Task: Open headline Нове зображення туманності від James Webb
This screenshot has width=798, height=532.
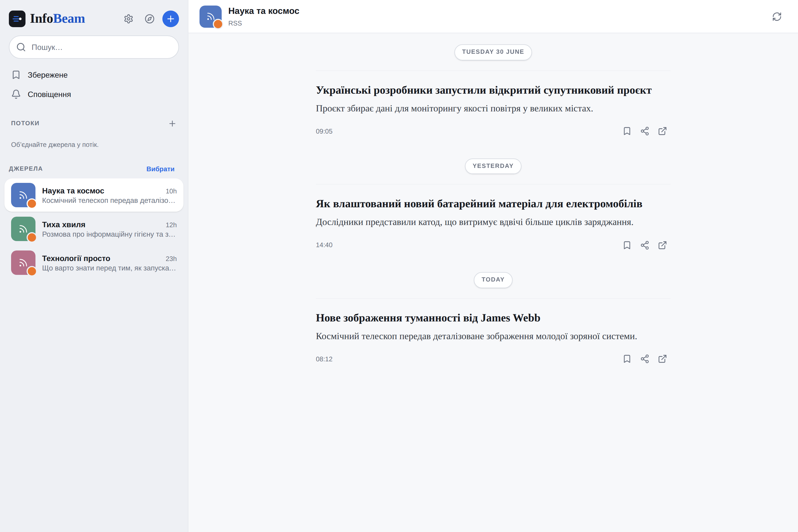Action: 428,318
